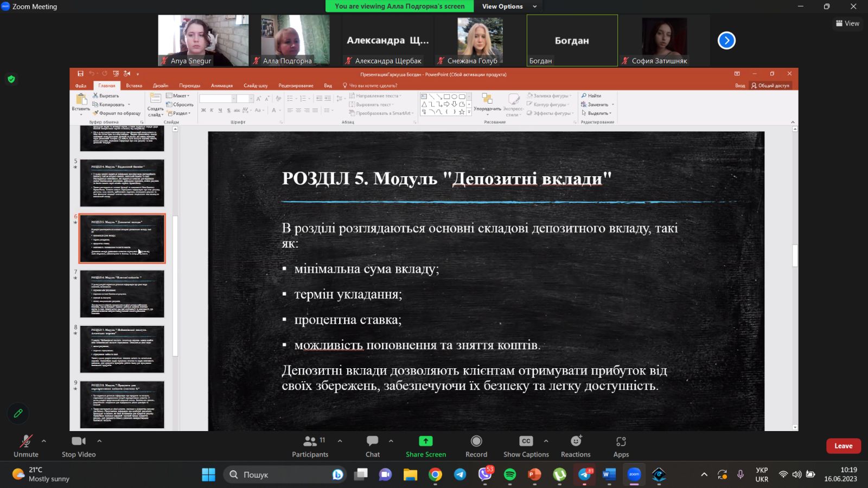868x488 pixels.
Task: Select slide 7 thumbnail in the panel
Action: [122, 294]
